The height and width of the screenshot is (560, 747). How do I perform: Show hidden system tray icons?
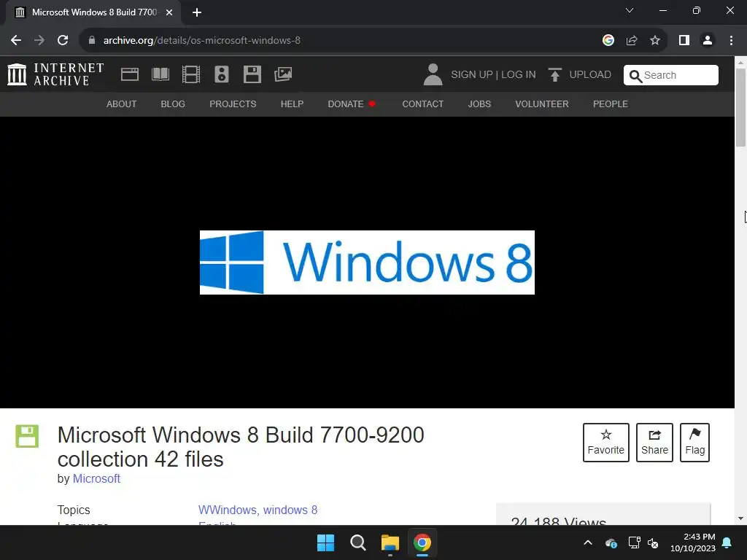[x=588, y=542]
